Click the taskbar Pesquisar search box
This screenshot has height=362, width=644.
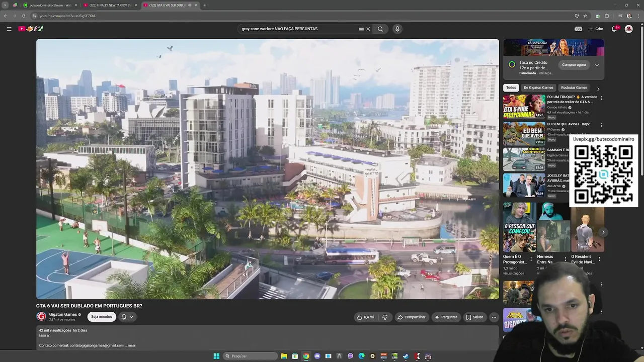pos(250,356)
